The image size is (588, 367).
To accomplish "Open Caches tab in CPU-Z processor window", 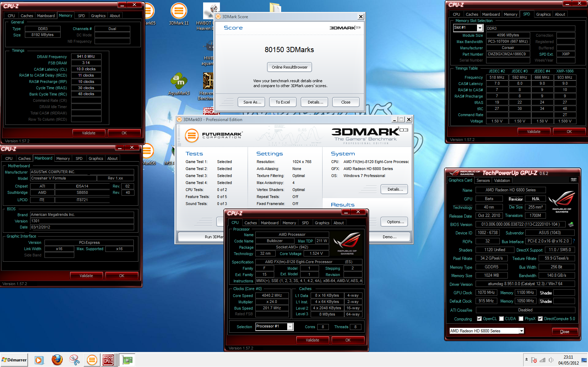I will (250, 223).
